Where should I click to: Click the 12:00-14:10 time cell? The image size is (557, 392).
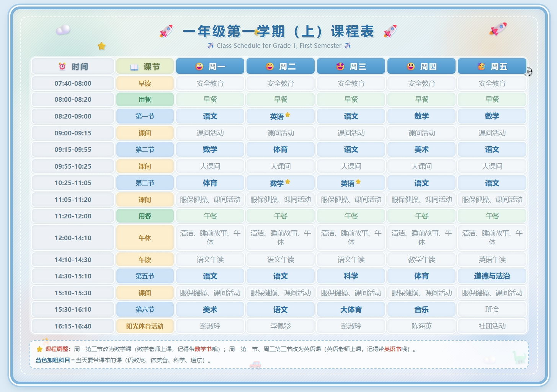click(73, 238)
